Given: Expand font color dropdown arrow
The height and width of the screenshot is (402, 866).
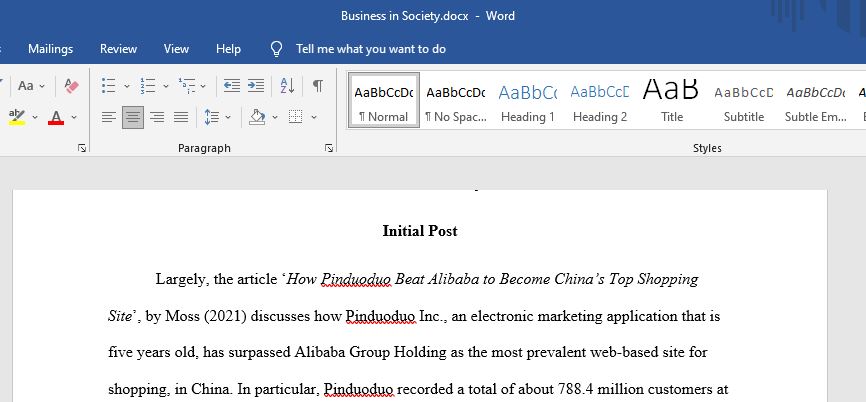Looking at the screenshot, I should pyautogui.click(x=73, y=118).
